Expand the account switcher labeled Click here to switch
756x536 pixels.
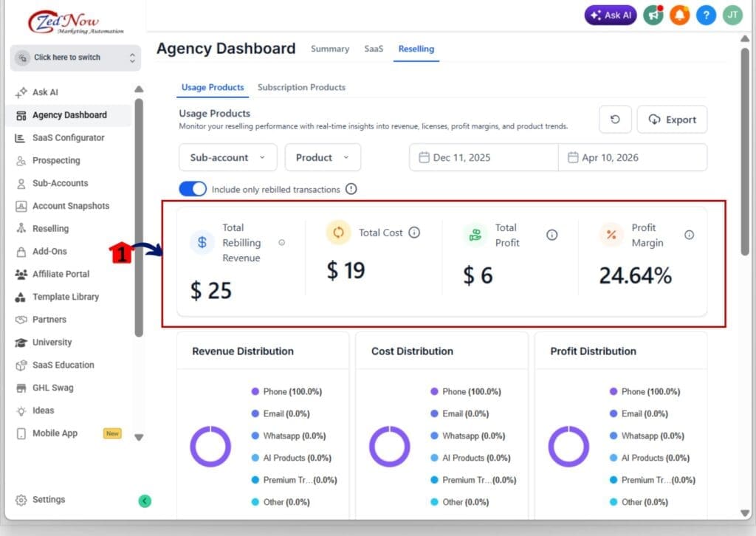pyautogui.click(x=75, y=57)
